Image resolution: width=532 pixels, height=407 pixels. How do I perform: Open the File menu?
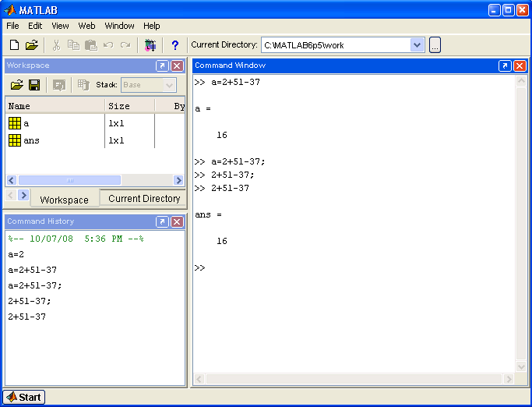click(12, 26)
